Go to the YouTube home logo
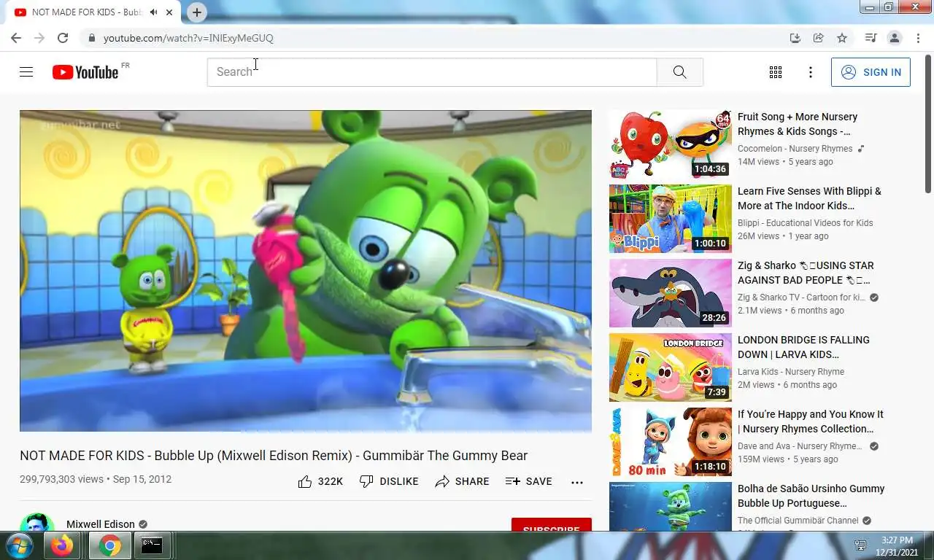The image size is (934, 560). click(85, 72)
